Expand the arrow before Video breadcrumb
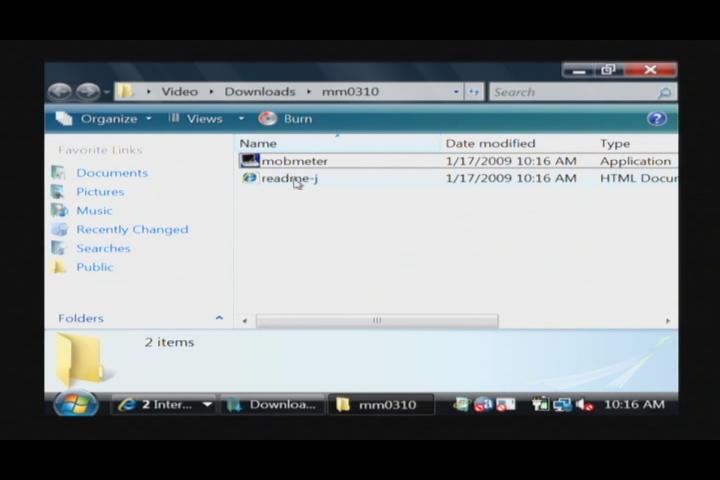Image resolution: width=720 pixels, height=480 pixels. pyautogui.click(x=148, y=91)
